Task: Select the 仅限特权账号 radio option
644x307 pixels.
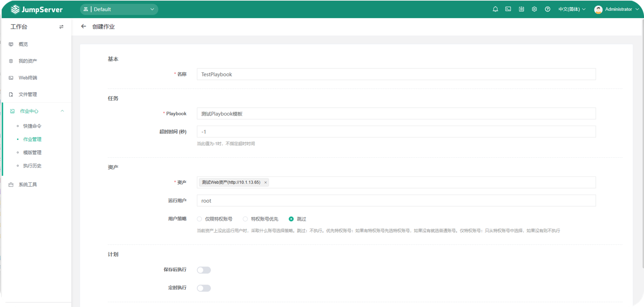Action: tap(199, 219)
